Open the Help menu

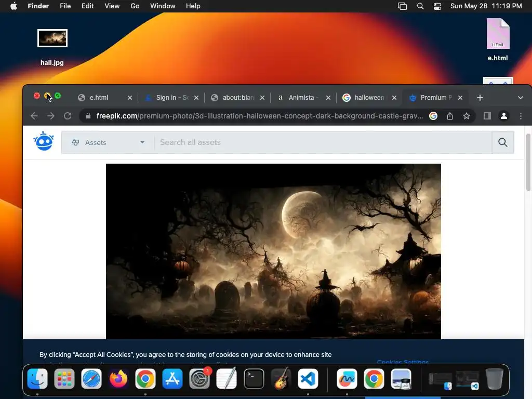tap(193, 6)
